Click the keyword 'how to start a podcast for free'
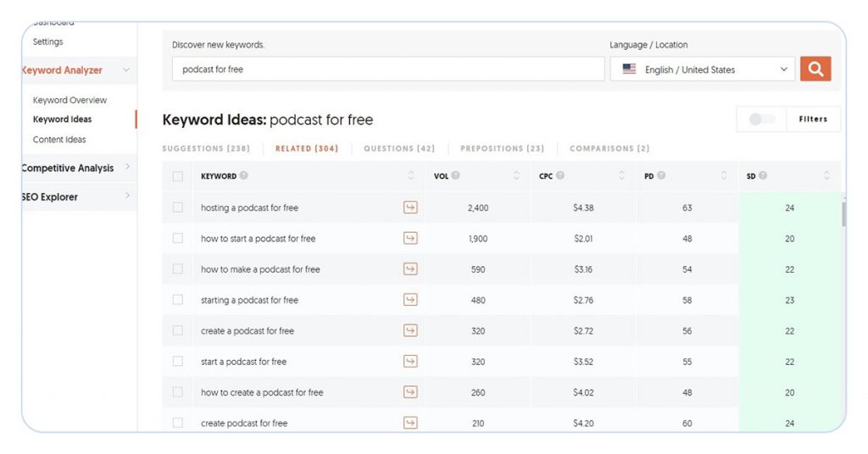868x454 pixels. (x=258, y=238)
